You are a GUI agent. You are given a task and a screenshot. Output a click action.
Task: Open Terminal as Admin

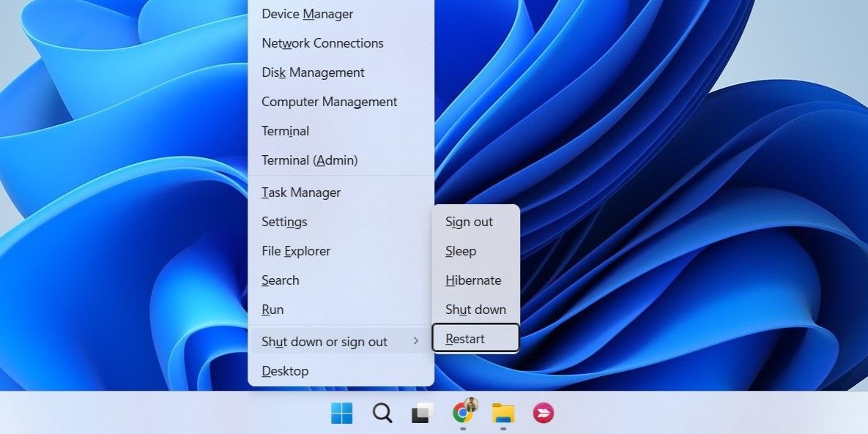tap(309, 160)
